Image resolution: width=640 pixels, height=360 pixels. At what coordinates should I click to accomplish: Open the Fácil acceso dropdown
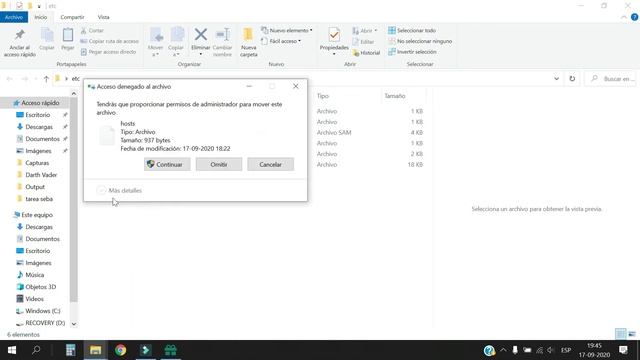(x=281, y=41)
